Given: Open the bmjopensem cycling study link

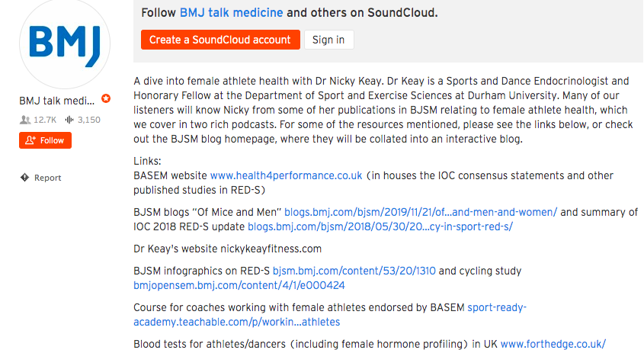Looking at the screenshot, I should click(239, 285).
